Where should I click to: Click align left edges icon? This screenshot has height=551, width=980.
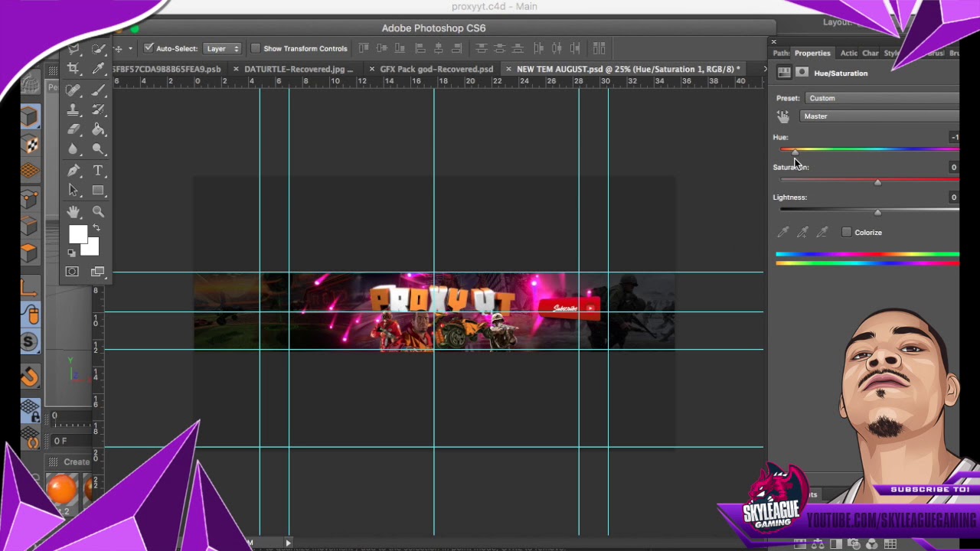pos(420,48)
